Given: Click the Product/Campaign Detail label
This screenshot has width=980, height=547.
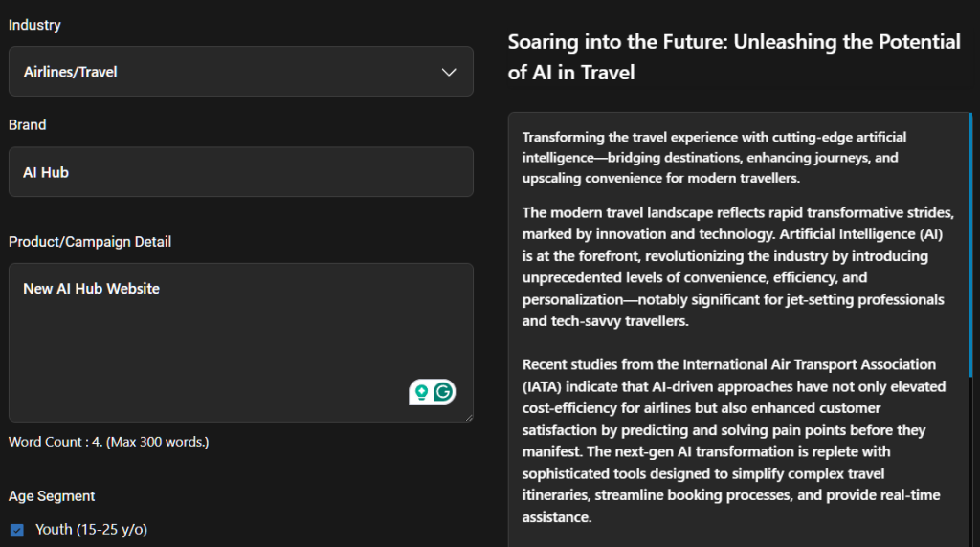Looking at the screenshot, I should pos(90,242).
